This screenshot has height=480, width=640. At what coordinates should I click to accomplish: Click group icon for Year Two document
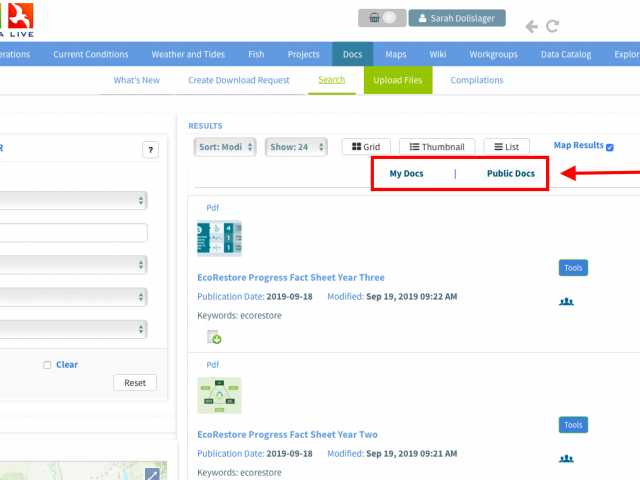(566, 459)
